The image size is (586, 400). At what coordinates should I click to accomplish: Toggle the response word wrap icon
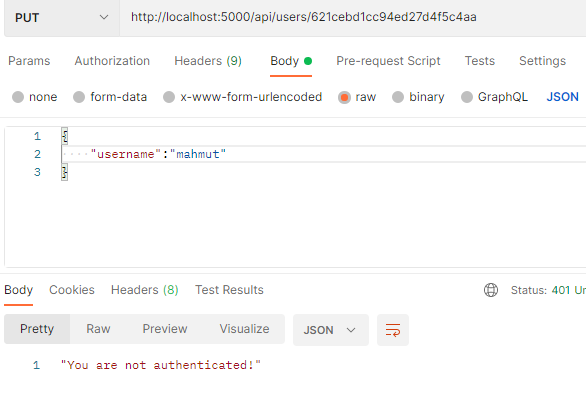pyautogui.click(x=393, y=330)
